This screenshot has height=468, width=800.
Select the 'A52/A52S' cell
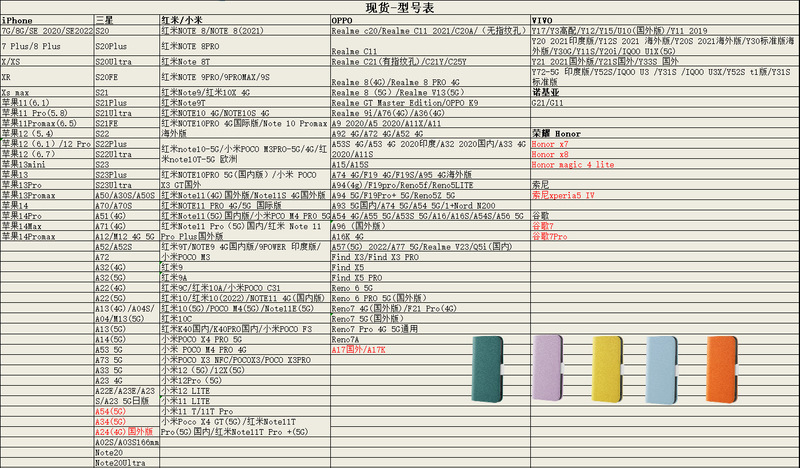(127, 247)
